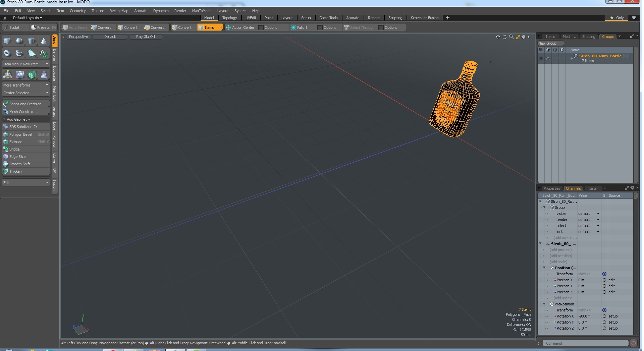Select the Teapot primitive tool
Image resolution: width=644 pixels, height=351 pixels.
[x=19, y=53]
